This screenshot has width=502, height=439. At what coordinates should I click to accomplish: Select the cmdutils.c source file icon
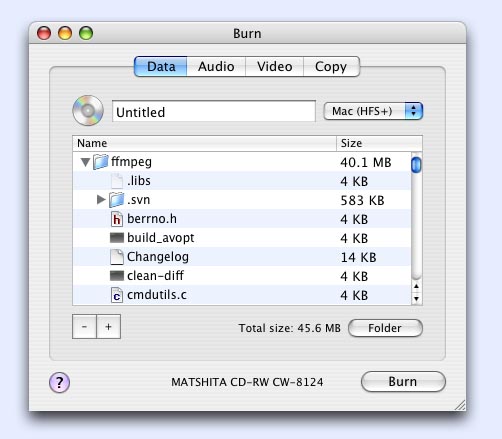pyautogui.click(x=116, y=295)
